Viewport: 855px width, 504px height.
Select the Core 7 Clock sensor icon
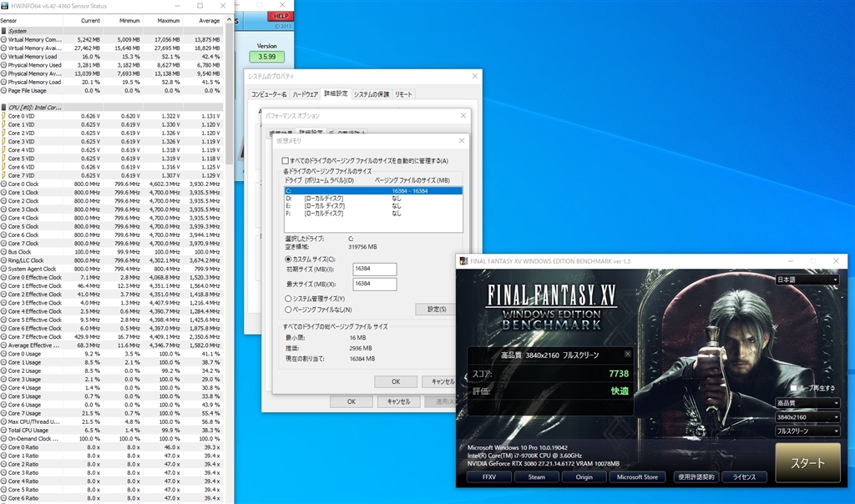(4, 244)
